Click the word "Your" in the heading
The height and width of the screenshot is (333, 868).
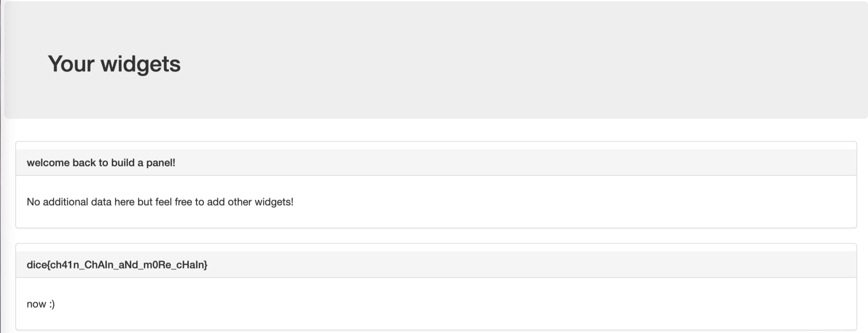point(71,64)
